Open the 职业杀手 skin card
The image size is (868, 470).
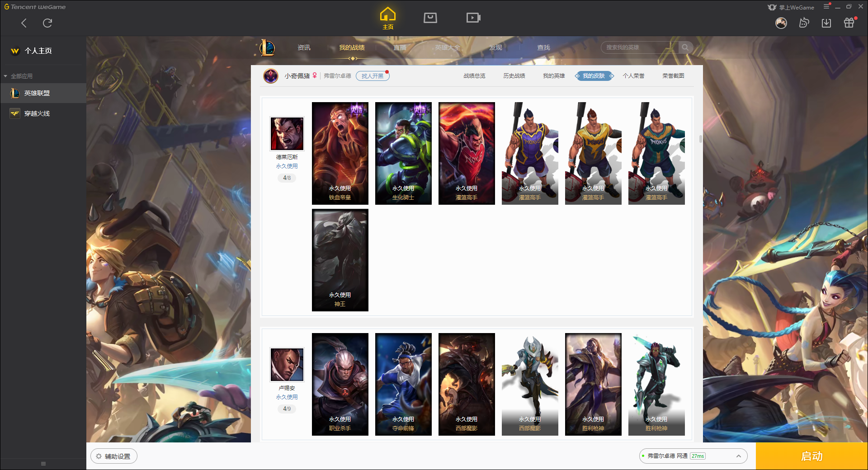(340, 384)
